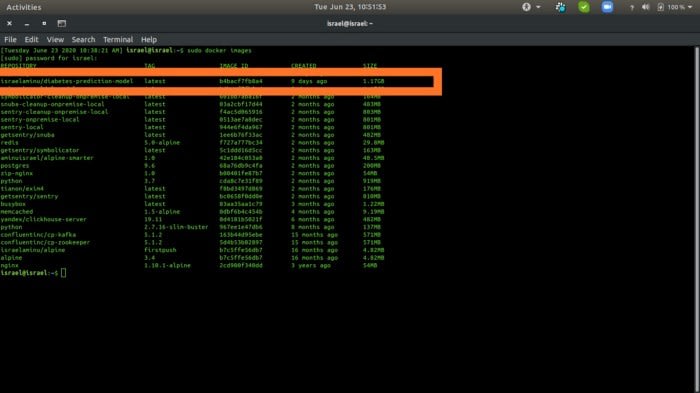Click 'israelaminu/diabetes-prediction-model' repository name

tap(67, 81)
